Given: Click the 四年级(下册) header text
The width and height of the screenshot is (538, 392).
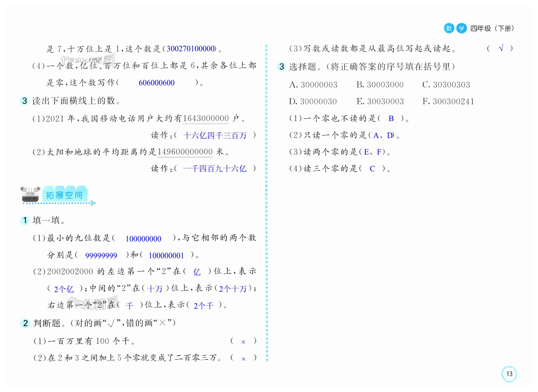Looking at the screenshot, I should (492, 29).
